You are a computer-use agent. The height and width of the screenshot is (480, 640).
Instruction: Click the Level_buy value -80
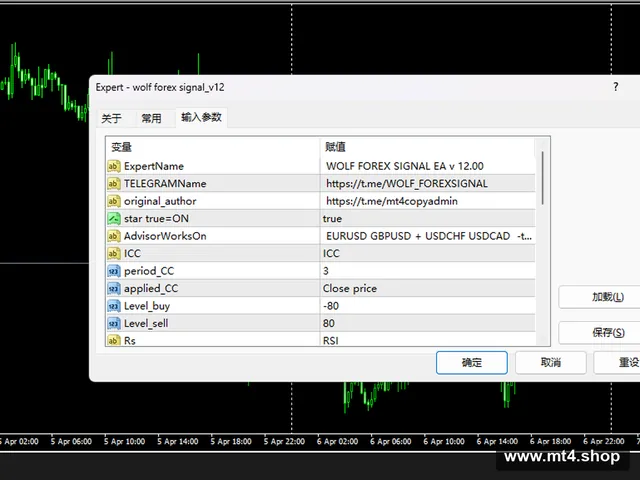[x=331, y=306]
